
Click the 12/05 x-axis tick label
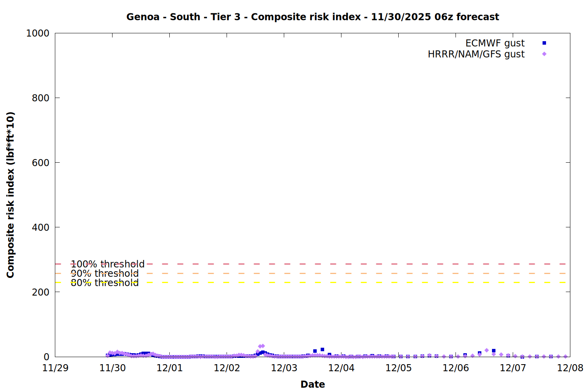pos(398,368)
